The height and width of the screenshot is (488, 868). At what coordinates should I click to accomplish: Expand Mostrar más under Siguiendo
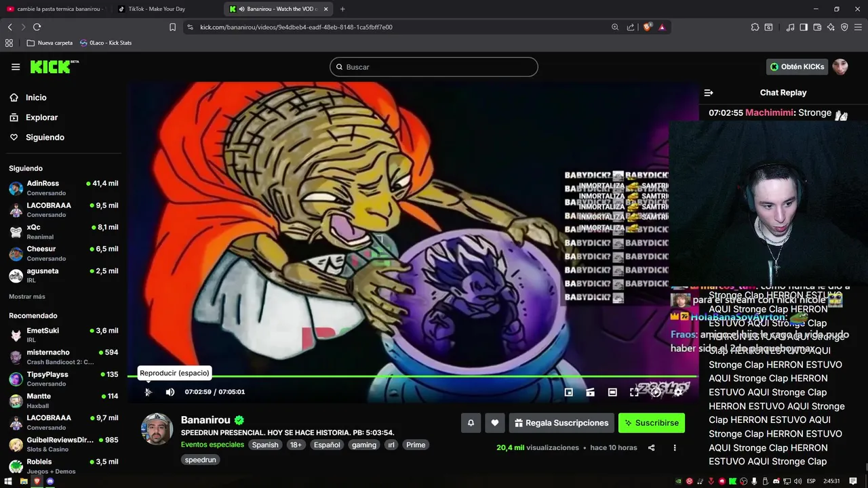click(27, 297)
